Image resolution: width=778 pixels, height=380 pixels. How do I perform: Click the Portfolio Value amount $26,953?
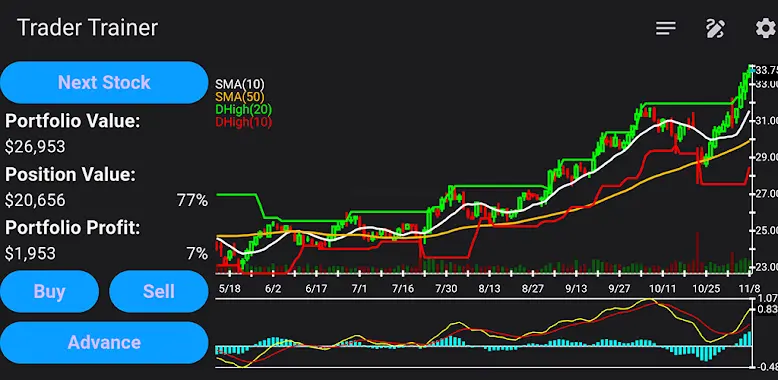[x=35, y=147]
